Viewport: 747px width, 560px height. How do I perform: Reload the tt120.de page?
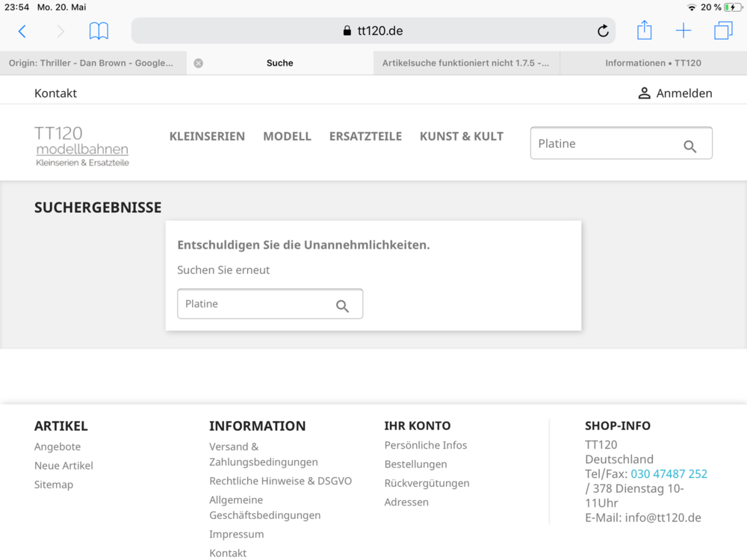[603, 31]
